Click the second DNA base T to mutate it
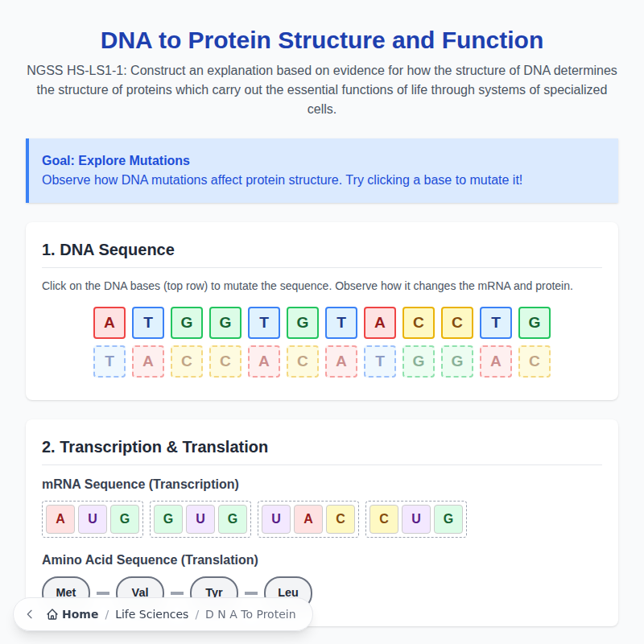644x644 pixels. [x=148, y=322]
